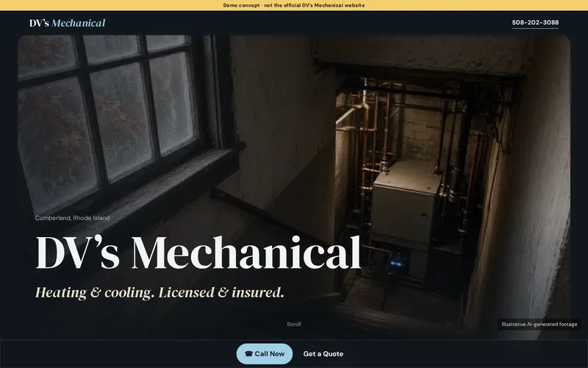Click the demo concept notice banner
The width and height of the screenshot is (588, 368).
click(294, 5)
